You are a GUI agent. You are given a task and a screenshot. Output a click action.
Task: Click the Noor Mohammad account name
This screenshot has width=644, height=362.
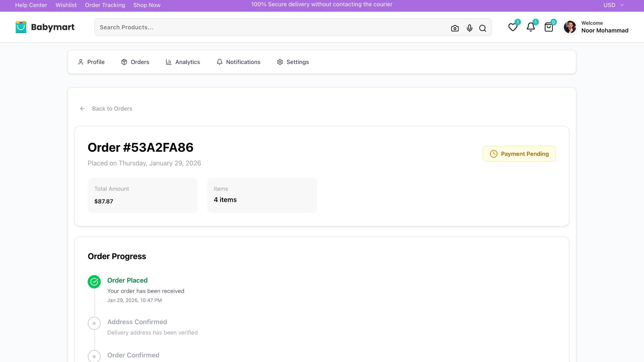pyautogui.click(x=605, y=31)
